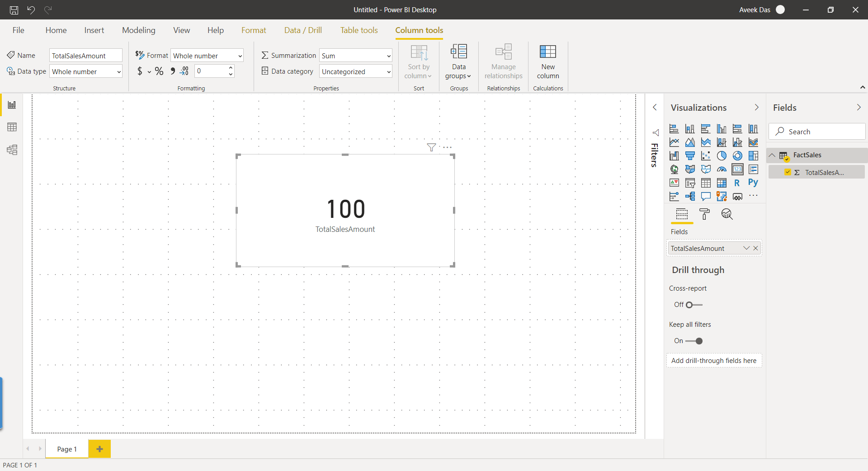Screen dimensions: 868x471
Task: Choose the Python visual icon
Action: tap(753, 183)
